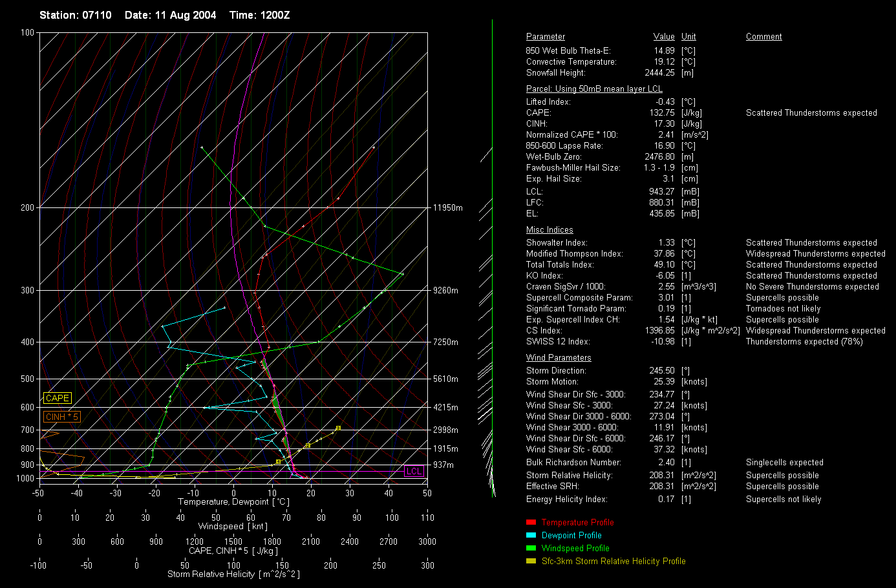Image resolution: width=896 pixels, height=588 pixels.
Task: Click the Unit column heading
Action: (x=688, y=37)
